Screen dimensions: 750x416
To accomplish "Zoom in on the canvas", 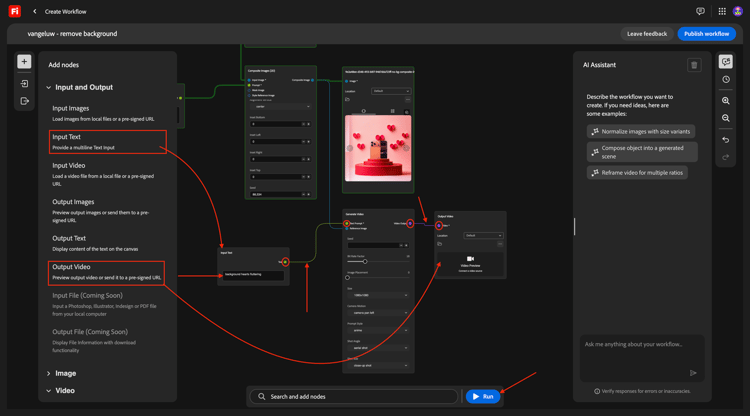I will (x=726, y=101).
